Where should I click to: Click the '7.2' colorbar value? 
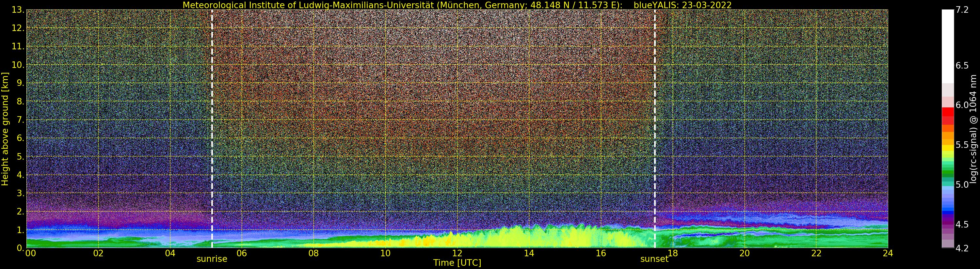click(962, 10)
